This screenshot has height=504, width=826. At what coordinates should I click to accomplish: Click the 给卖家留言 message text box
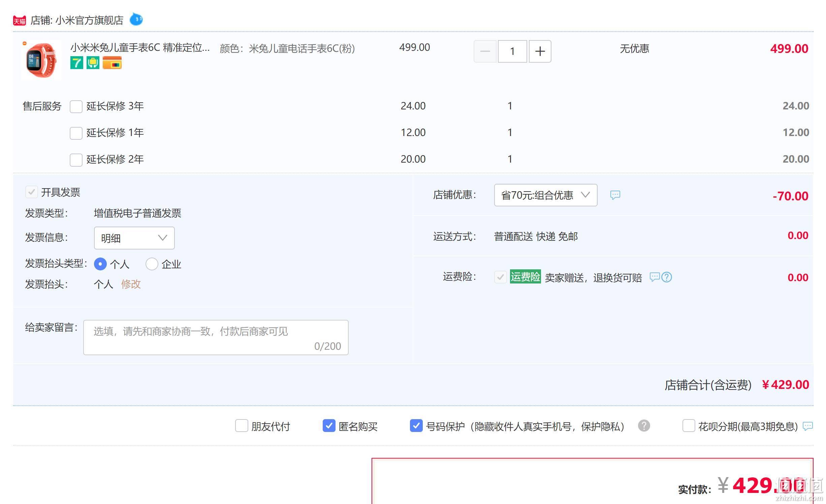click(216, 337)
